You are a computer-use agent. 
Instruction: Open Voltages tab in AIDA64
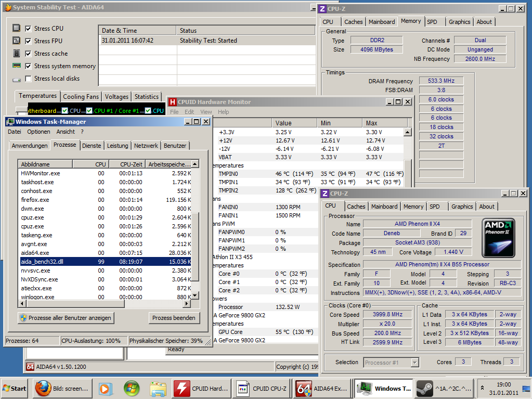coord(116,97)
